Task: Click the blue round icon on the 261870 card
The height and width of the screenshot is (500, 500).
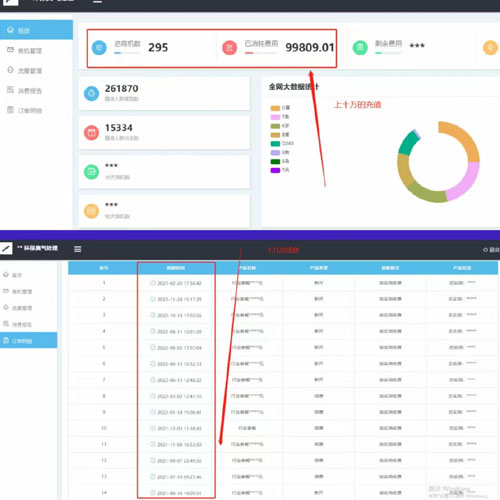Action: click(91, 93)
